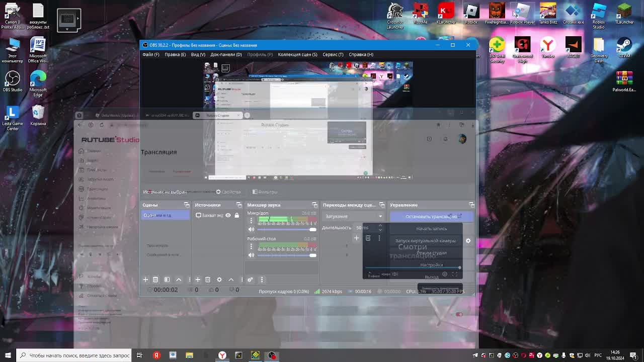
Task: Undock the Audio Mixer panel
Action: point(315,205)
